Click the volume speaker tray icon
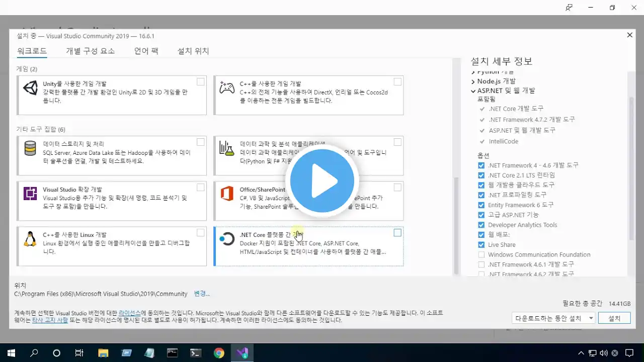Image resolution: width=644 pixels, height=362 pixels. 604,353
